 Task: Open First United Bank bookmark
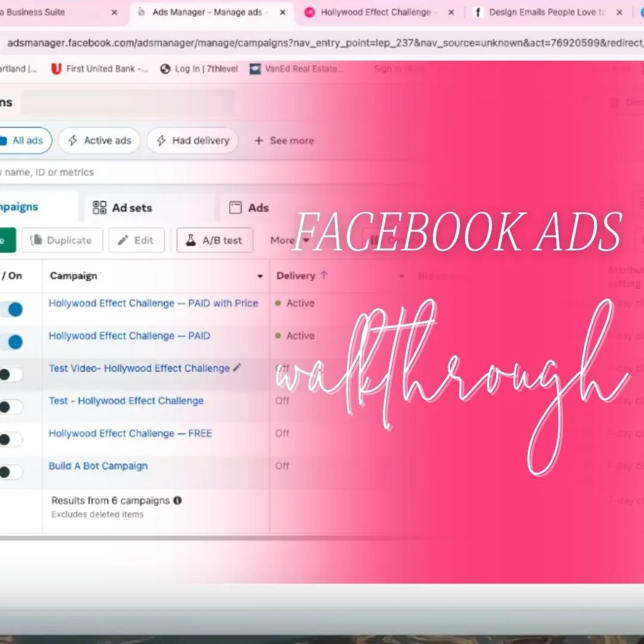100,69
